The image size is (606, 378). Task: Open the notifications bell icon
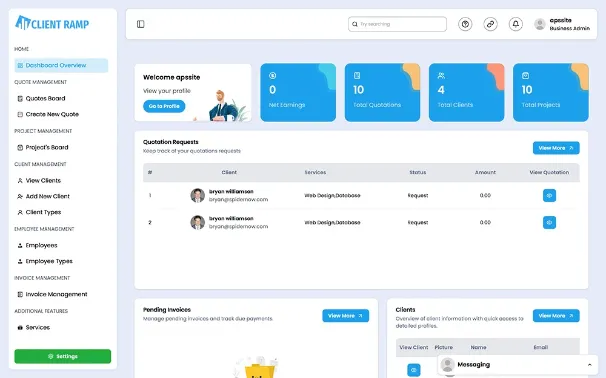(515, 24)
